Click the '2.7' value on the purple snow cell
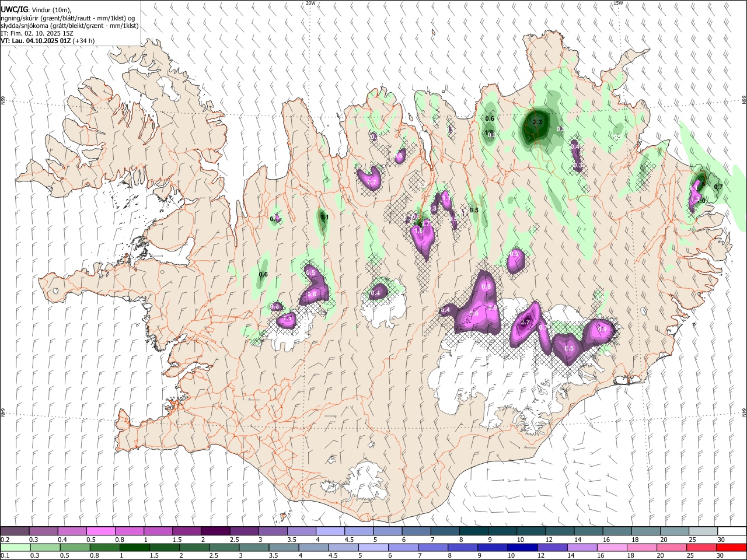The image size is (747, 560). click(525, 322)
